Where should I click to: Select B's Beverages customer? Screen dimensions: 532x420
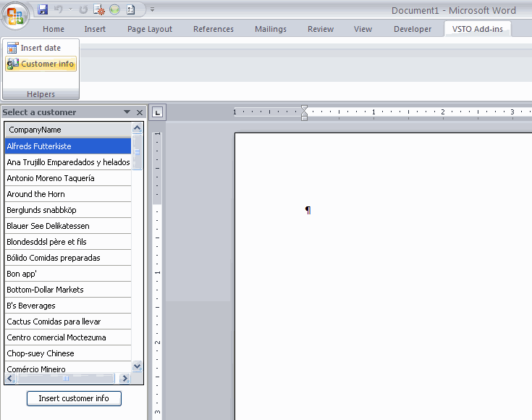pyautogui.click(x=68, y=306)
